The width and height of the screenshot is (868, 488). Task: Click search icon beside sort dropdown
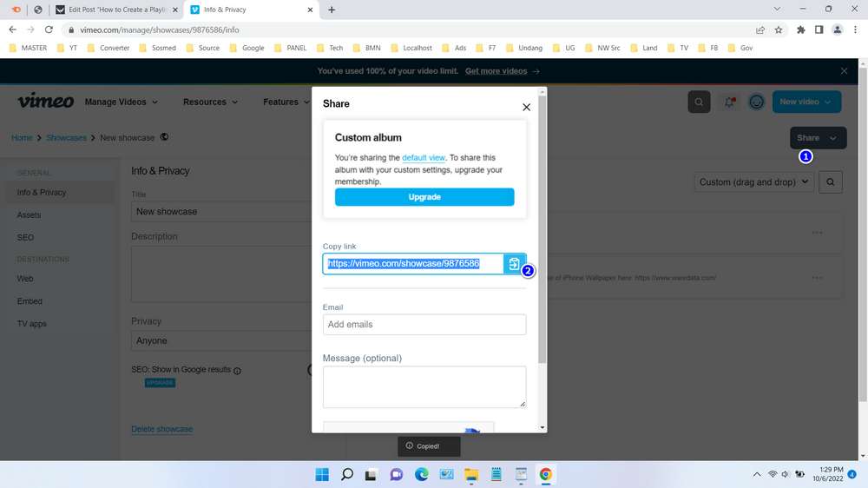[830, 182]
